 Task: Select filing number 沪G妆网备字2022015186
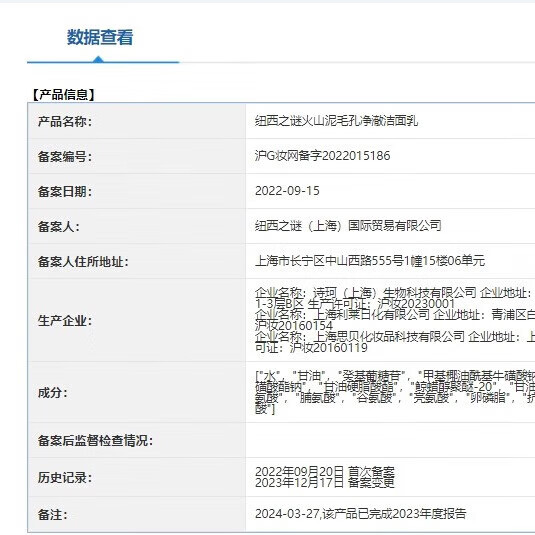pos(322,156)
